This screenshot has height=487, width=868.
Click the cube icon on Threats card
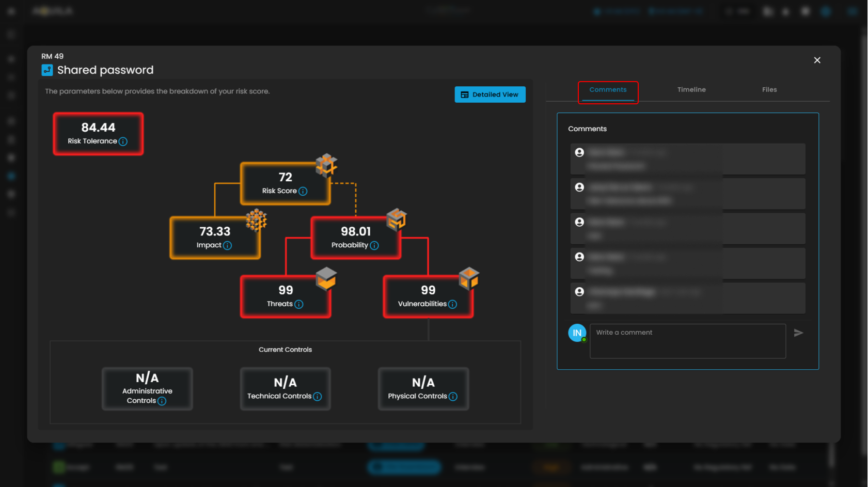point(326,279)
